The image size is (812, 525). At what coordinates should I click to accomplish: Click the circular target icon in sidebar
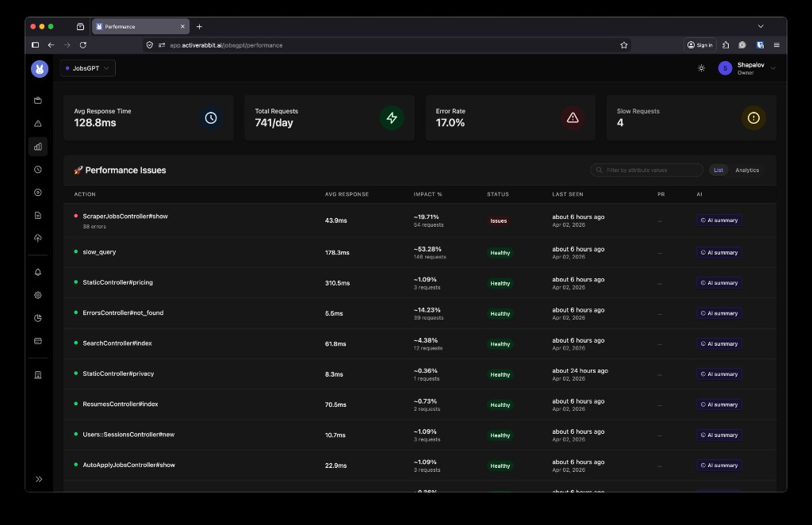[x=38, y=192]
